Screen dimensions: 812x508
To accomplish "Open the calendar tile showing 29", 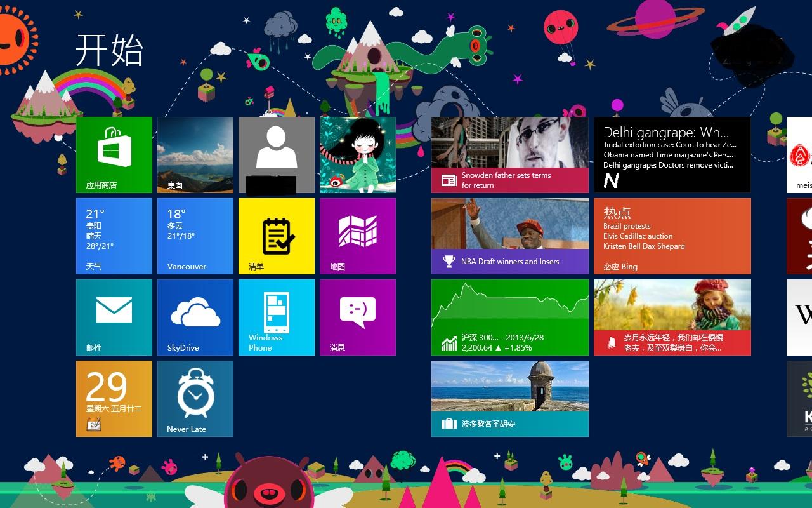I will pos(114,399).
